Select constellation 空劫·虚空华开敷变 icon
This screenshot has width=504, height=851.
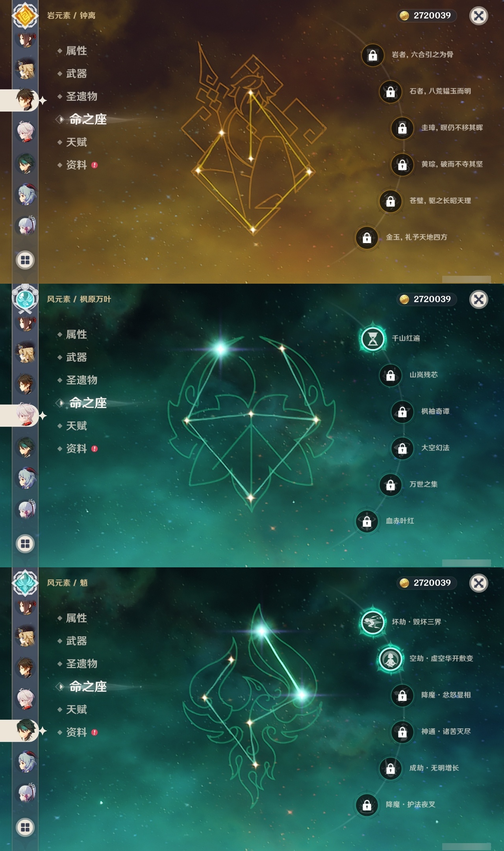(x=390, y=659)
